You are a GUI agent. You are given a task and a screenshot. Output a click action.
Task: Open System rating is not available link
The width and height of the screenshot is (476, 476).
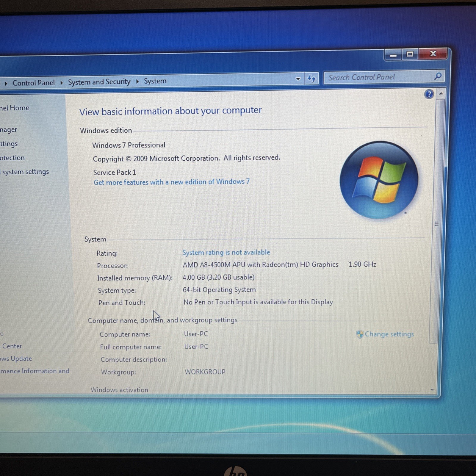pyautogui.click(x=226, y=252)
